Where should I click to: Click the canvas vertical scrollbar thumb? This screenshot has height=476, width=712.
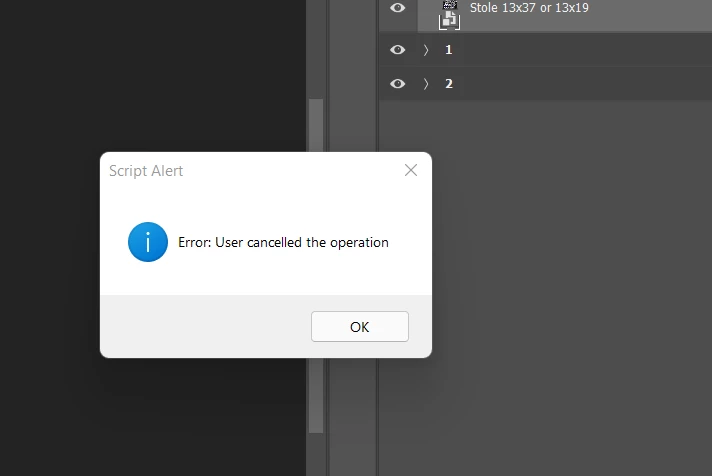[316, 266]
